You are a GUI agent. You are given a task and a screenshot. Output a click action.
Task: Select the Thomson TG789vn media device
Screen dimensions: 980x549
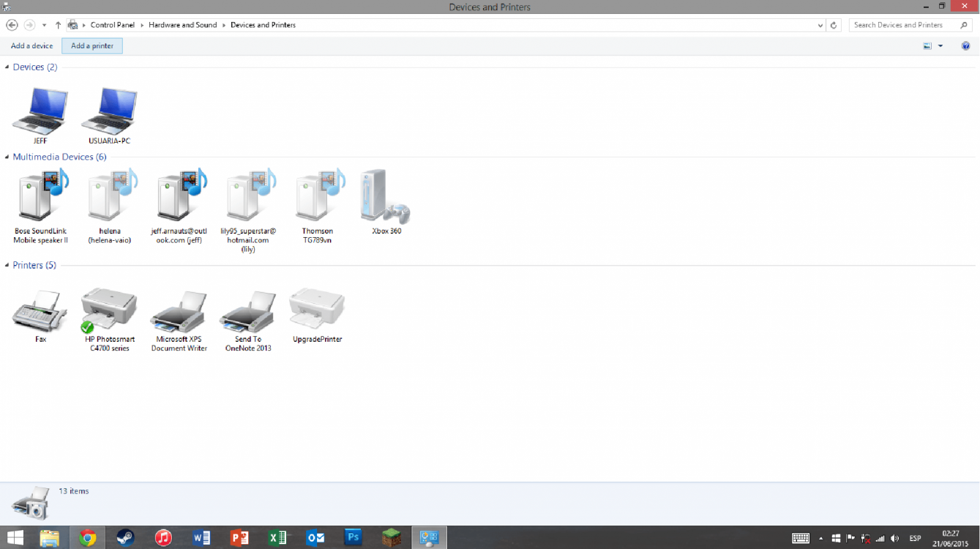pos(318,195)
